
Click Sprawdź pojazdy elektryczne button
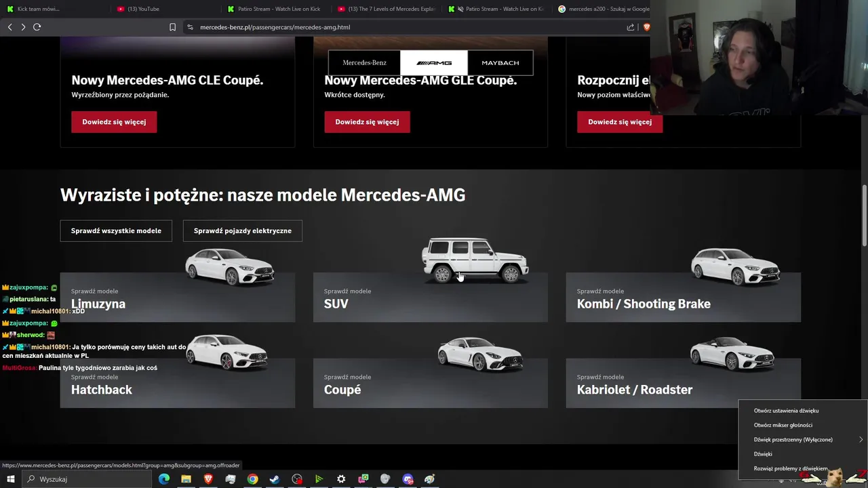(x=243, y=230)
